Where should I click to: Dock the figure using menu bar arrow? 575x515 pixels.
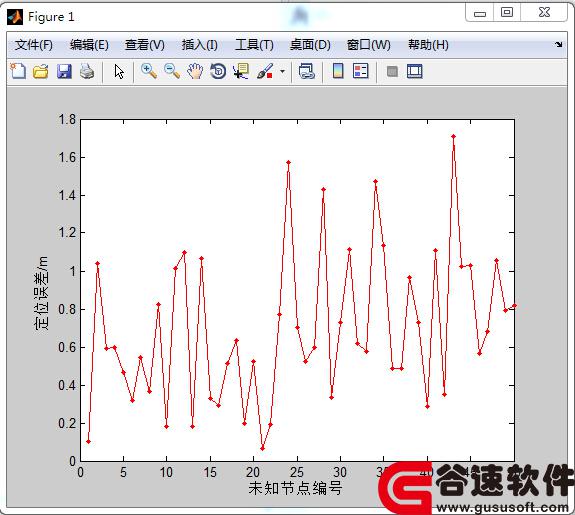coord(558,44)
